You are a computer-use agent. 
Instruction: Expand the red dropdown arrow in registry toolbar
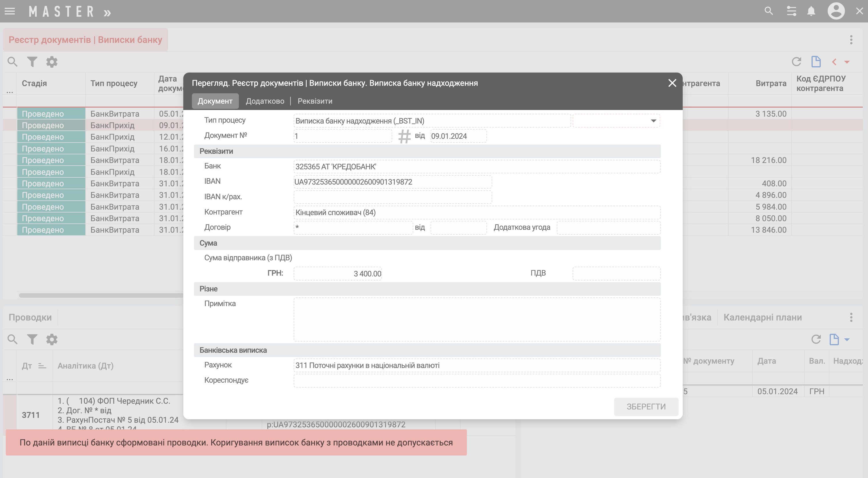[847, 62]
